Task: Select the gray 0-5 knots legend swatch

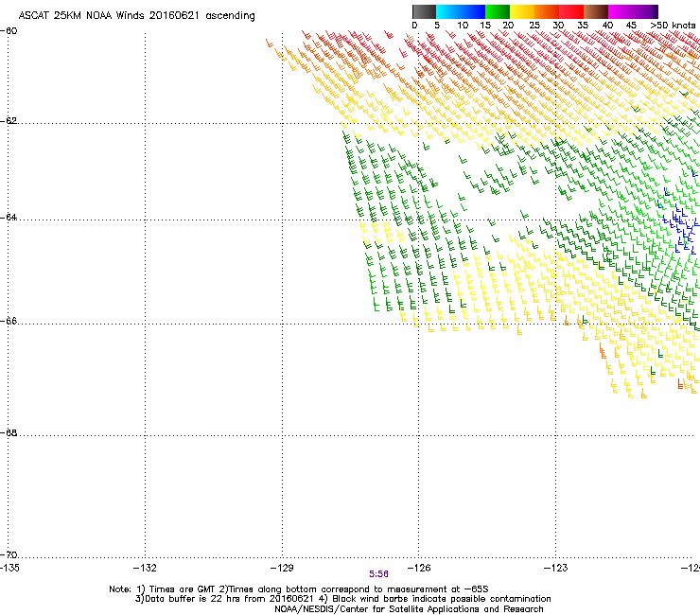Action: (x=424, y=11)
